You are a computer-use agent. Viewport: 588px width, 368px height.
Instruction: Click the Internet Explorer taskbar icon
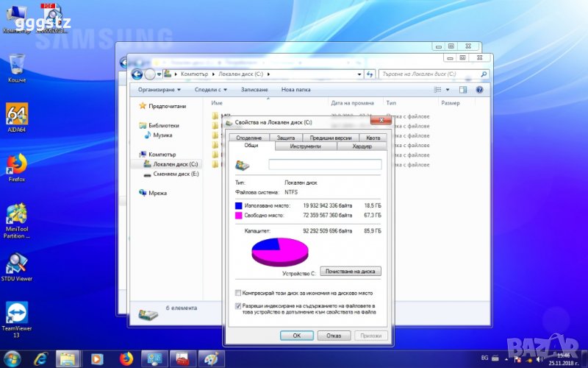[40, 358]
